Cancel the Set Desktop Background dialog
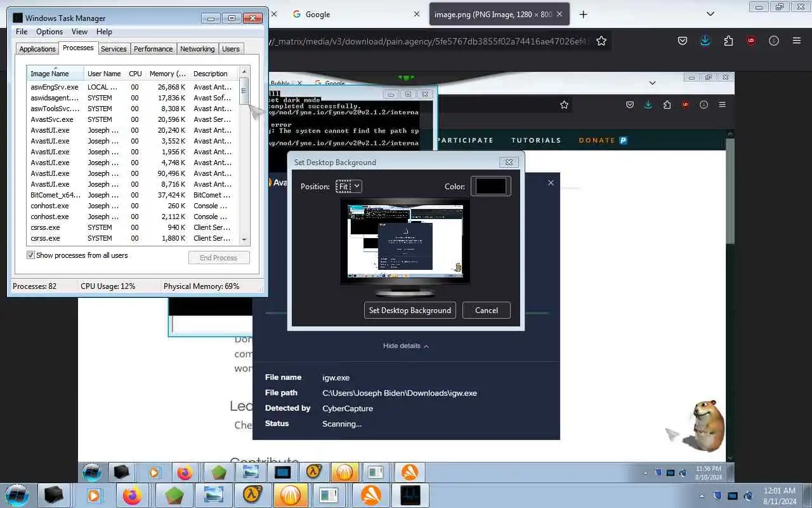The width and height of the screenshot is (812, 508). tap(487, 311)
